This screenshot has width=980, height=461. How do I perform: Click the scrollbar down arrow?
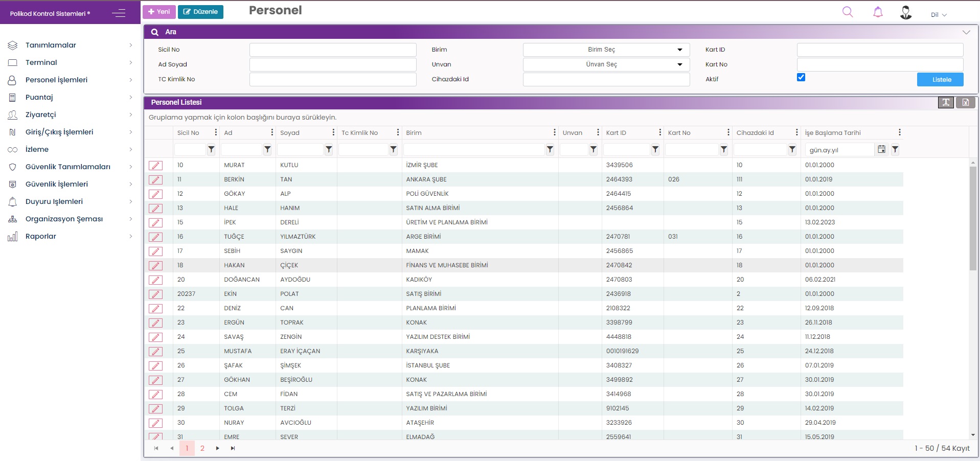point(973,435)
